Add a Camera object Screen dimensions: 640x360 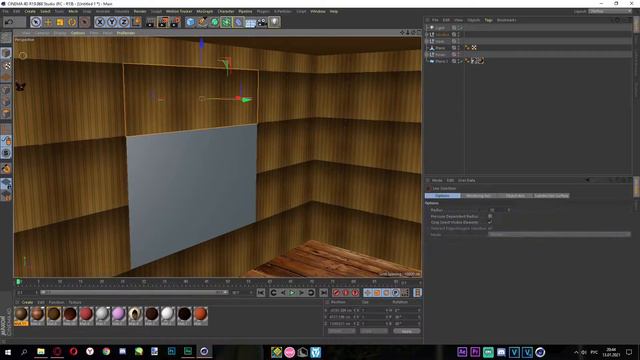click(x=262, y=22)
